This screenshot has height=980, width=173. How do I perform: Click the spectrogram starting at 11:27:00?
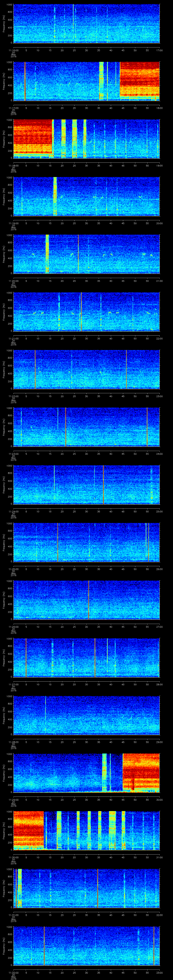point(86,657)
